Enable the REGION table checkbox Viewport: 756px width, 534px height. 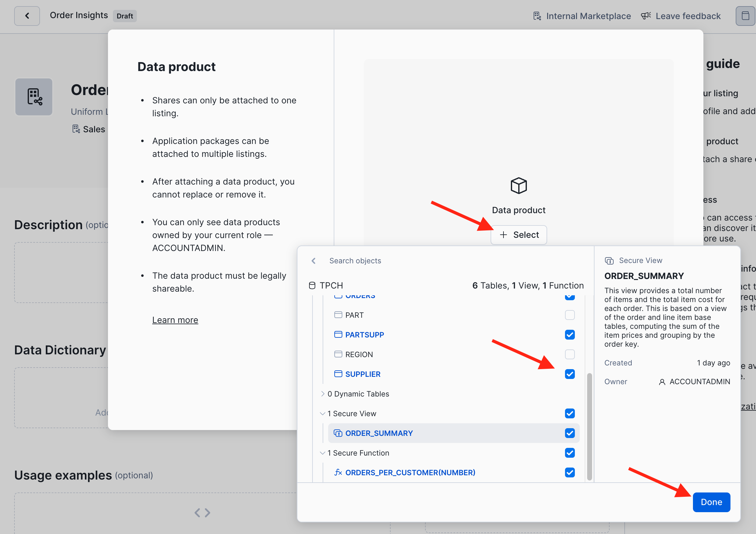click(x=570, y=355)
